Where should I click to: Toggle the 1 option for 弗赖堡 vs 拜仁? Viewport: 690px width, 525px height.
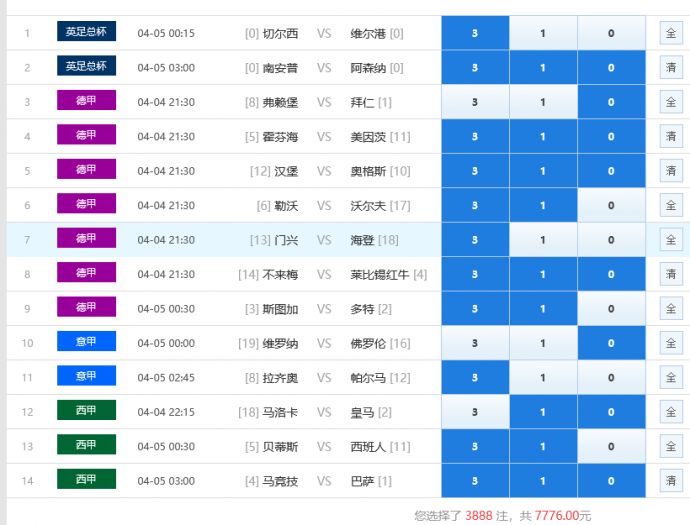pos(543,102)
